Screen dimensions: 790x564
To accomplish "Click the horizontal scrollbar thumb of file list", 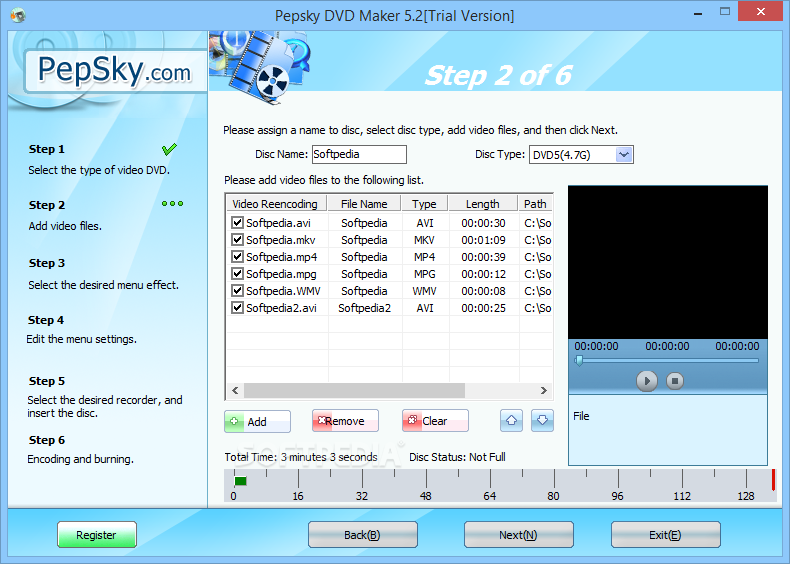I will (354, 390).
